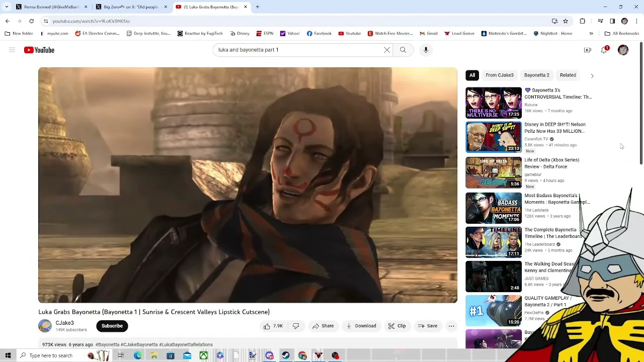Start voice search with the microphone icon

tap(426, 50)
